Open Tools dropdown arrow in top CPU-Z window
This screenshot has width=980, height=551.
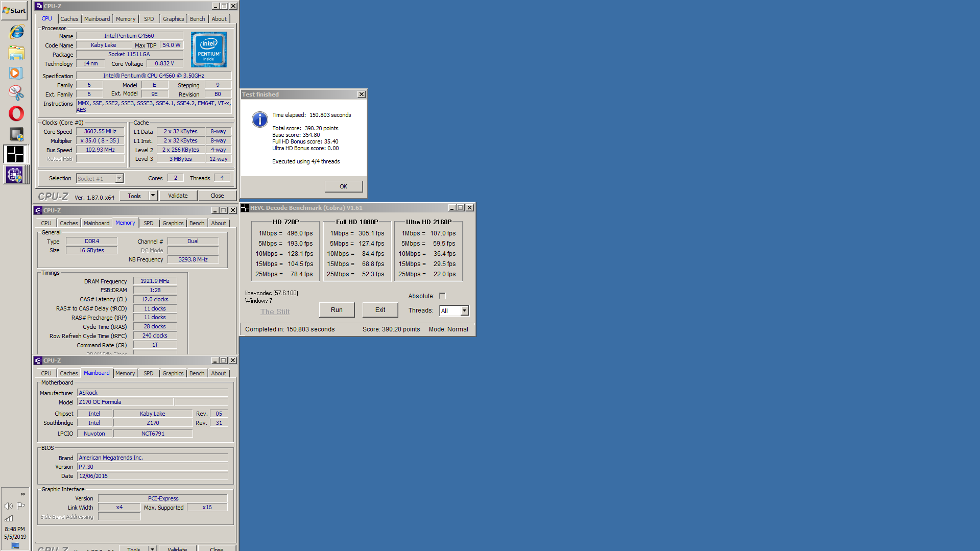(152, 196)
